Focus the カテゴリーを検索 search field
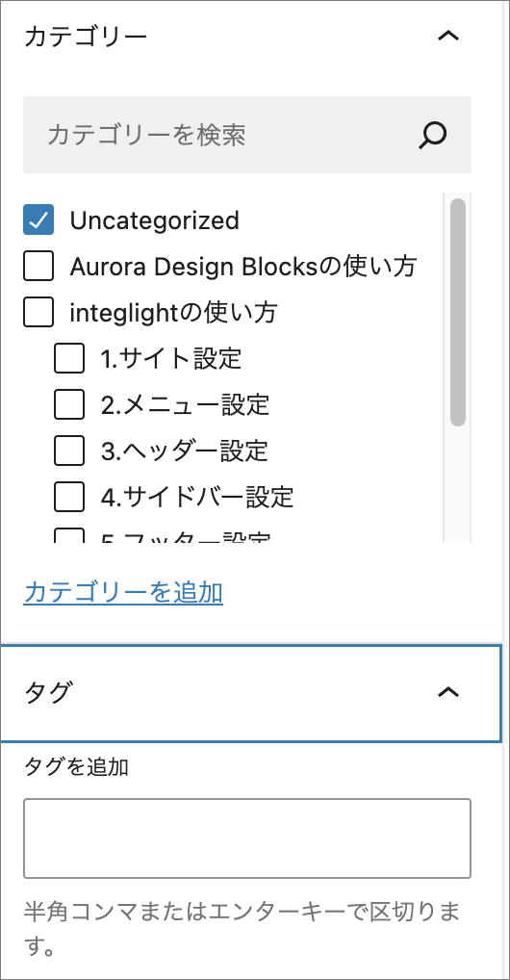Image resolution: width=510 pixels, height=980 pixels. (247, 135)
